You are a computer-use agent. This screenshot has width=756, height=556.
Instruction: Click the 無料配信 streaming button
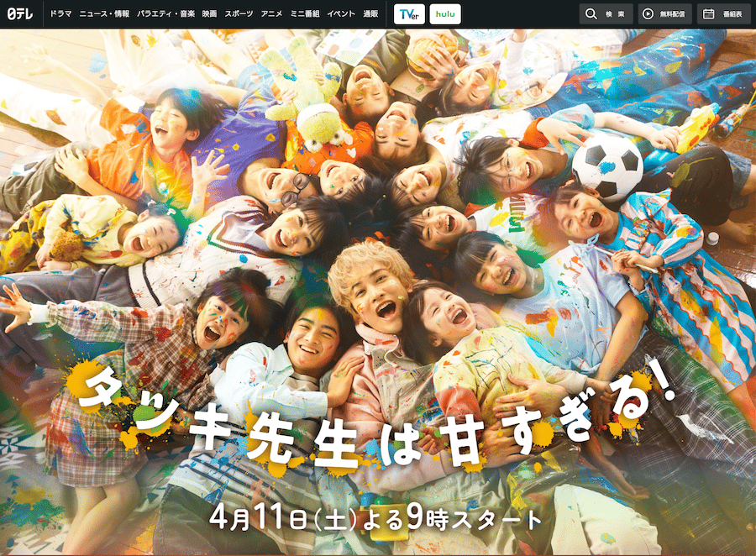(x=666, y=13)
